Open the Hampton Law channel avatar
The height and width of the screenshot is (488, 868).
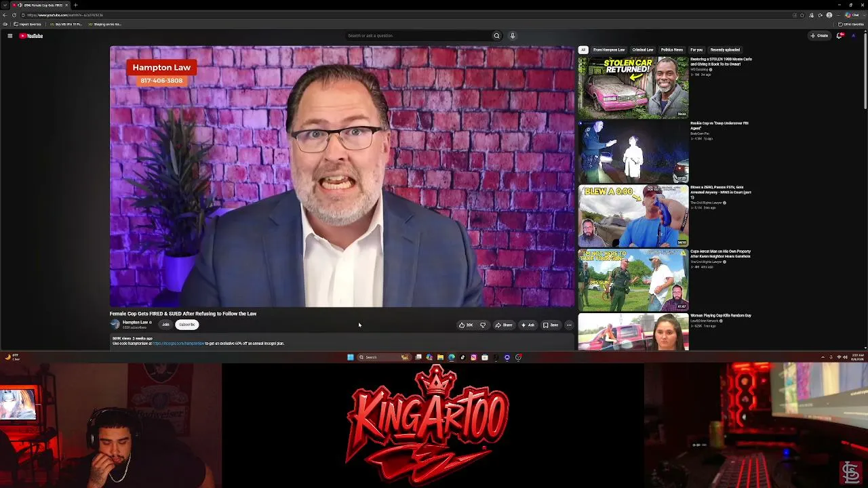115,325
